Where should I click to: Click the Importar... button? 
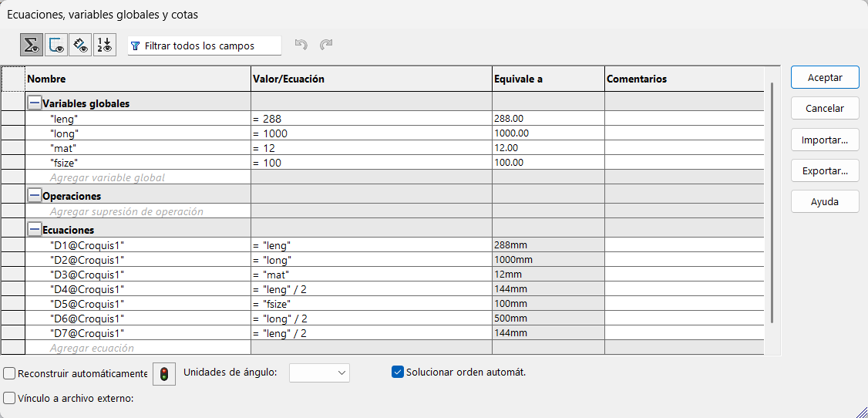coord(825,140)
